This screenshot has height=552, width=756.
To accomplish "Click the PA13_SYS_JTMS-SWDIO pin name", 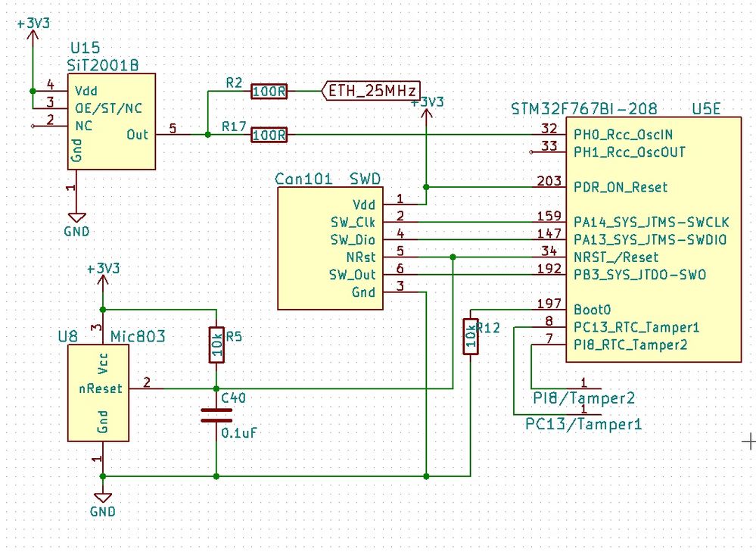I will (649, 240).
